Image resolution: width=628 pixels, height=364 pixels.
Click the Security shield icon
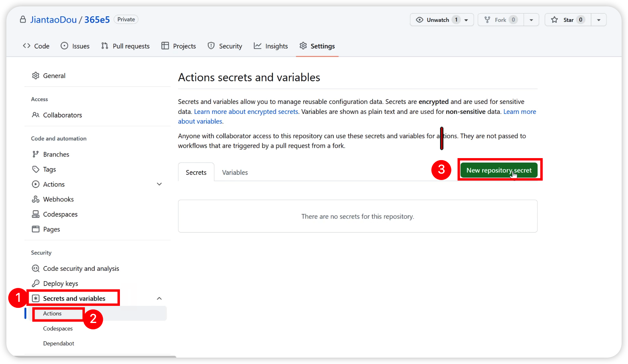point(211,46)
